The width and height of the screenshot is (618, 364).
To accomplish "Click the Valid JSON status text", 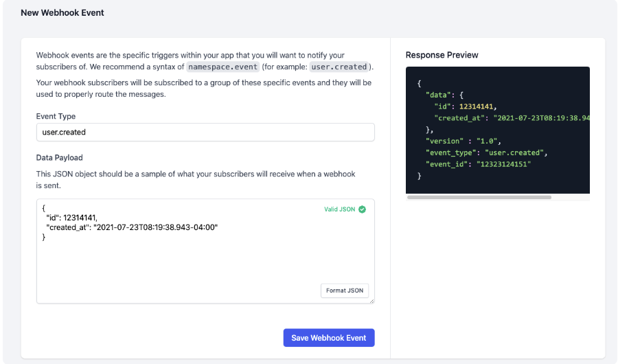I will [339, 209].
